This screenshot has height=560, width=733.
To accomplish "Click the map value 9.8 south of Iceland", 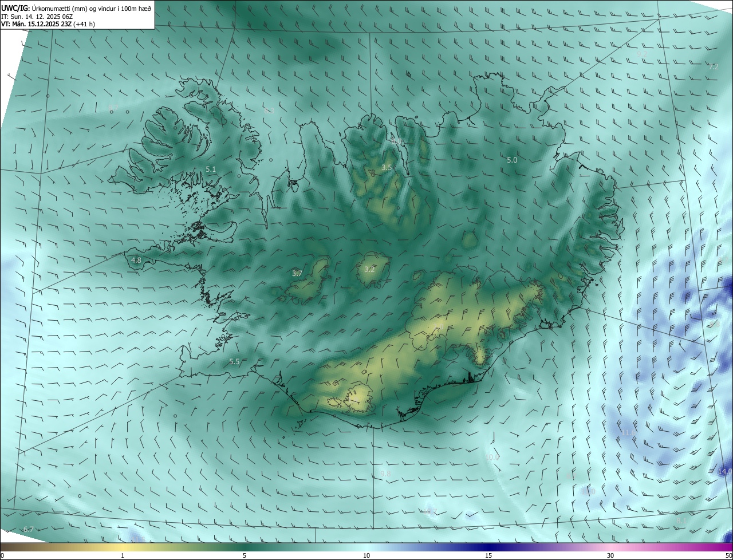I will click(x=385, y=474).
